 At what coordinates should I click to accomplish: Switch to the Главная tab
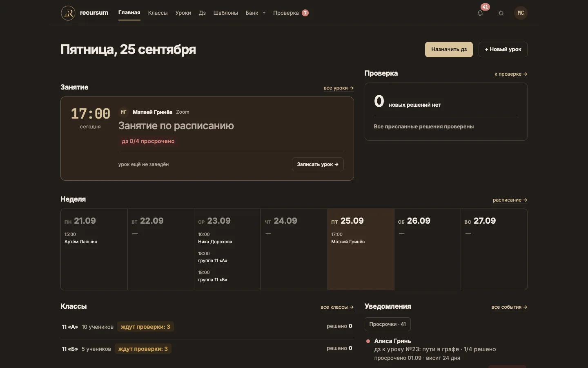coord(129,13)
